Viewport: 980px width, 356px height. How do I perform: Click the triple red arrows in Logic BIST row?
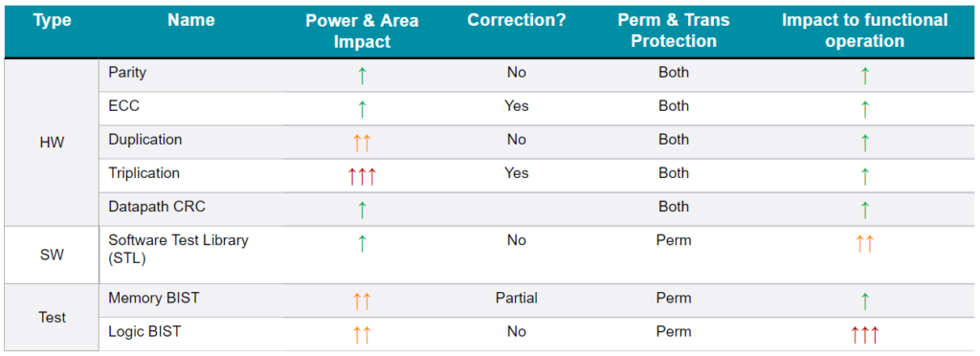click(x=864, y=335)
